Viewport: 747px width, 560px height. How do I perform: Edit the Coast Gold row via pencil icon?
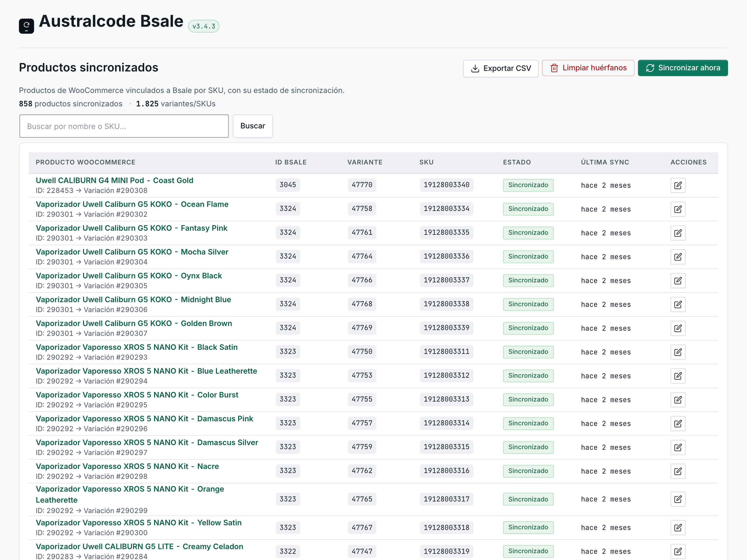[678, 185]
